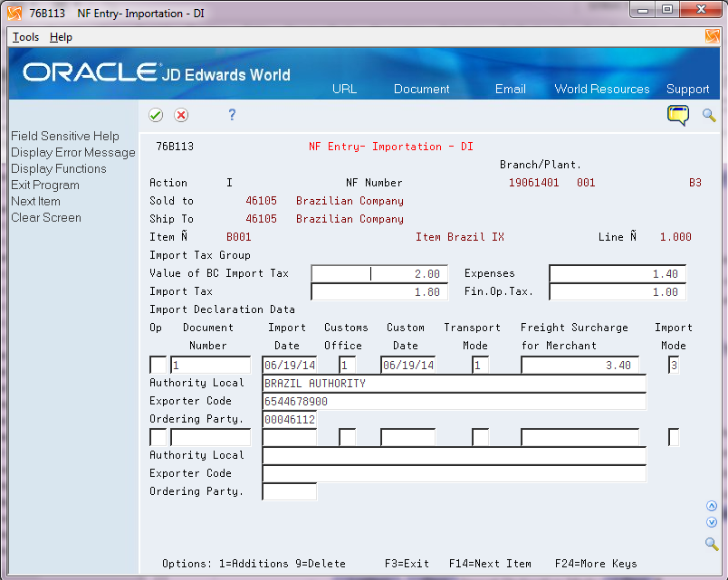Click the F14=Next Item key text
This screenshot has width=728, height=580.
(x=490, y=564)
